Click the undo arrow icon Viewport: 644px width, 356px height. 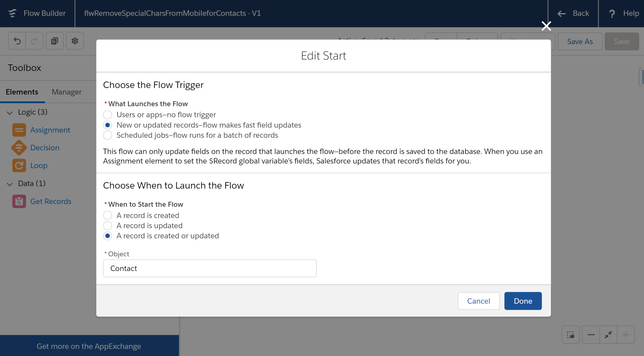click(17, 41)
